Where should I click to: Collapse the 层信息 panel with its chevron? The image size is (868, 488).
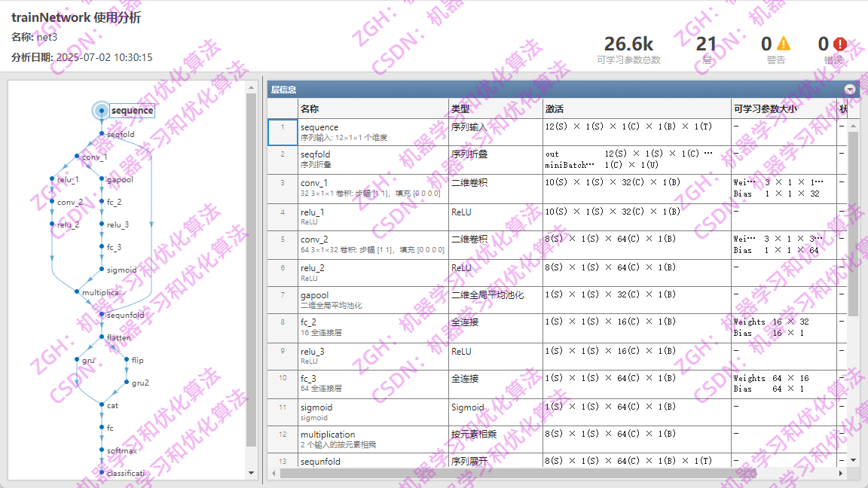(x=849, y=88)
